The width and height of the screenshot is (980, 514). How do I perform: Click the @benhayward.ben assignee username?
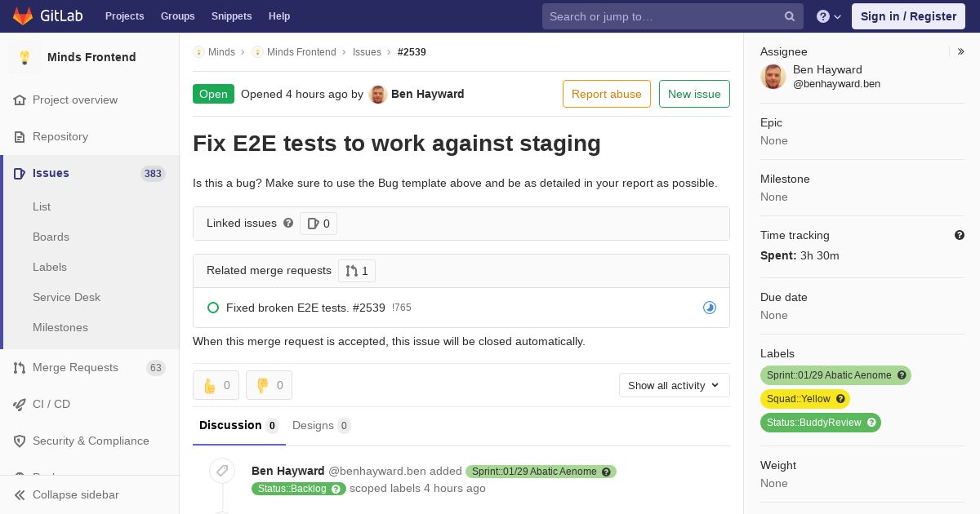click(x=836, y=83)
